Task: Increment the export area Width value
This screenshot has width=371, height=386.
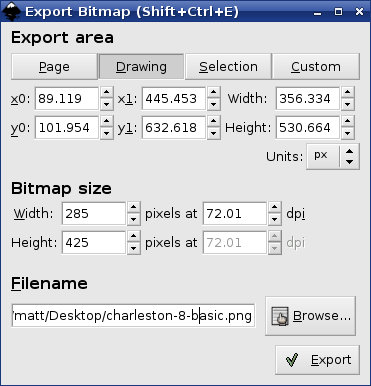Action: pyautogui.click(x=348, y=92)
